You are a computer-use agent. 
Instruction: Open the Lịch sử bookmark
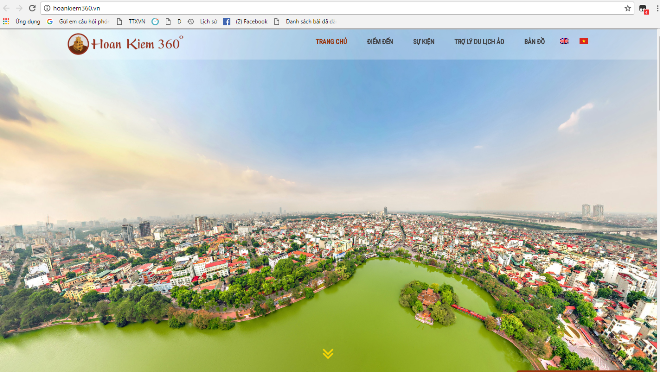click(202, 21)
